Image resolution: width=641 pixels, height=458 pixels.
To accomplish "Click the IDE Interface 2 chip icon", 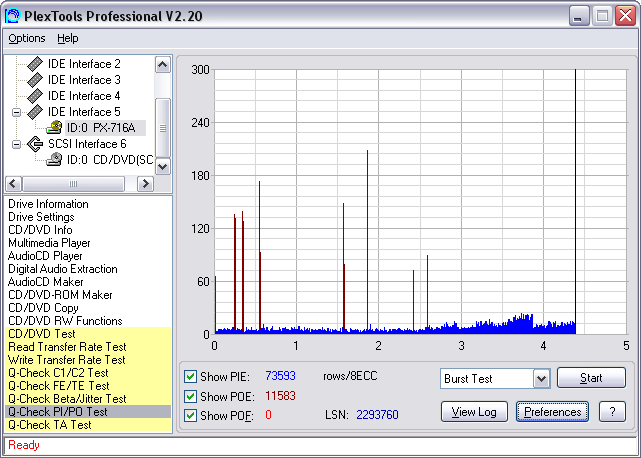I will tap(35, 64).
